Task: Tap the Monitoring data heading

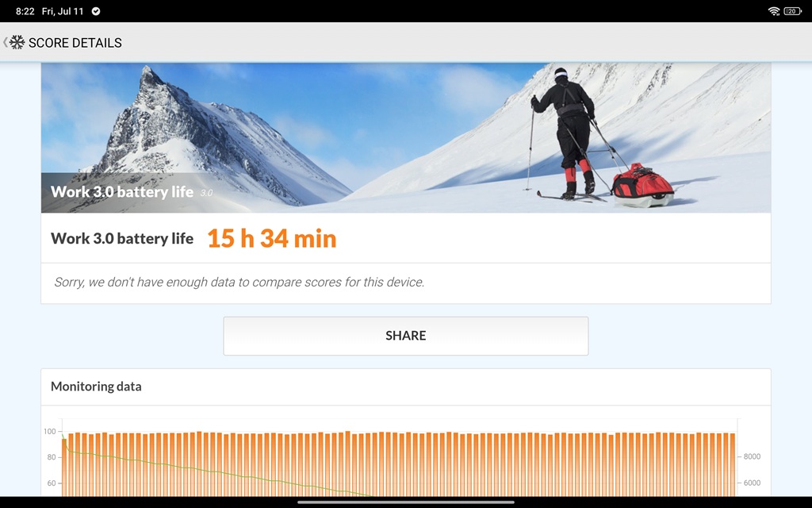Action: 96,387
